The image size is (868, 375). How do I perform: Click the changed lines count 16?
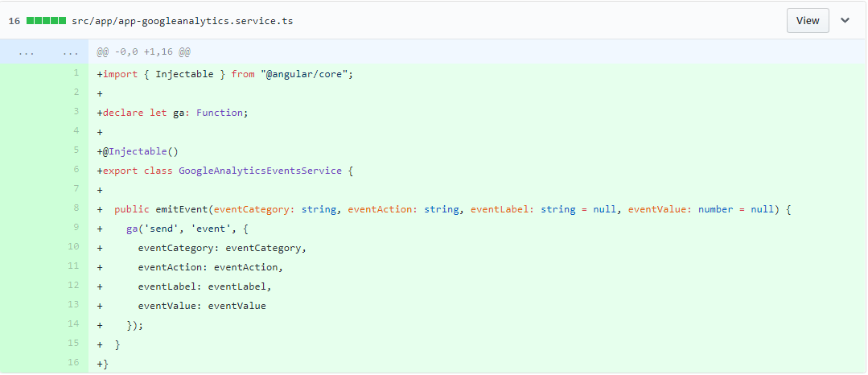coord(14,21)
